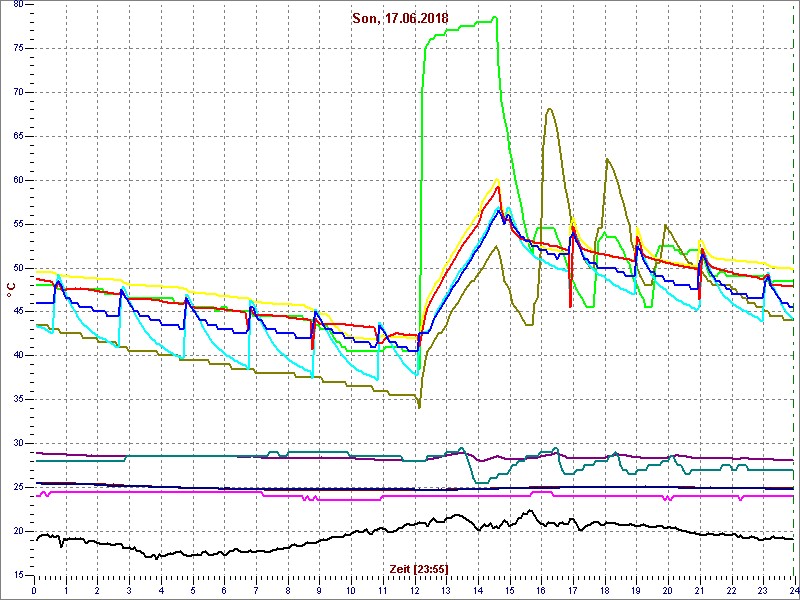Screen dimensions: 800x600
Task: Click hour 2 on time axis
Action: click(x=97, y=590)
